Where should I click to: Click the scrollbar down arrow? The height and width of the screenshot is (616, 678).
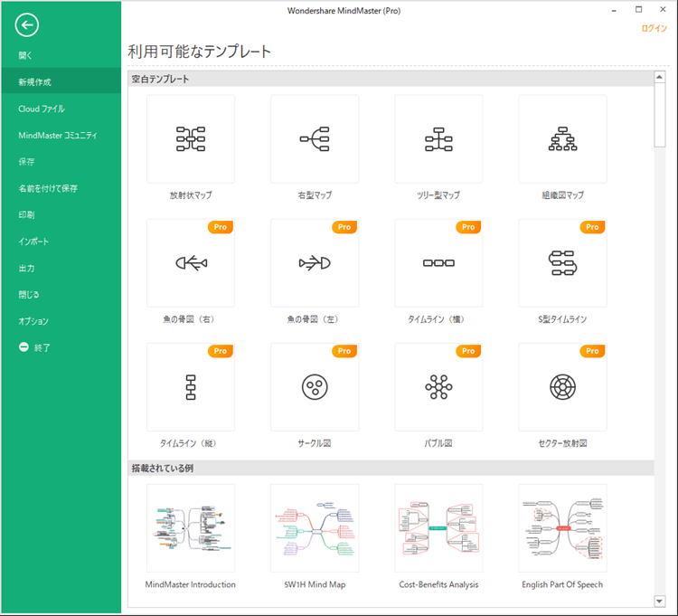pos(660,601)
